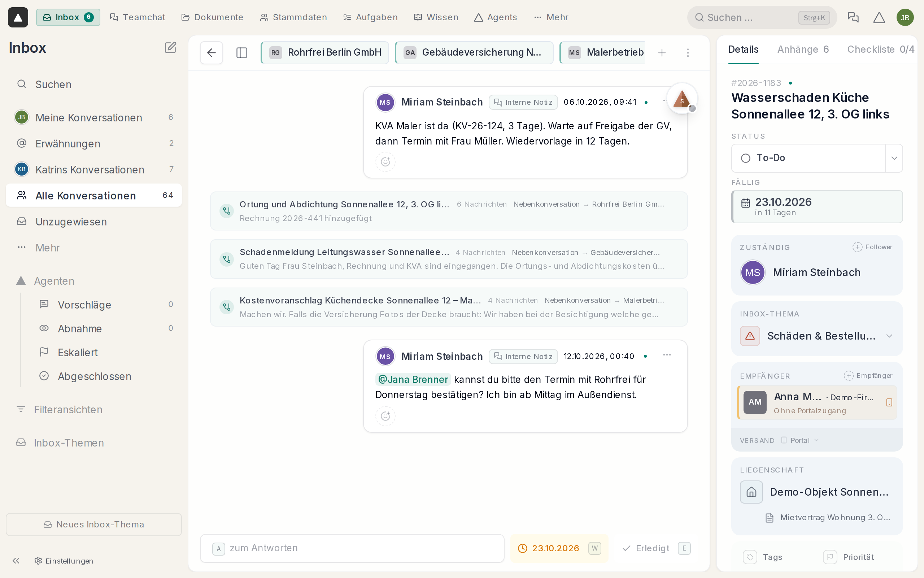Compose a new conversation via pencil icon
The height and width of the screenshot is (578, 924).
170,48
